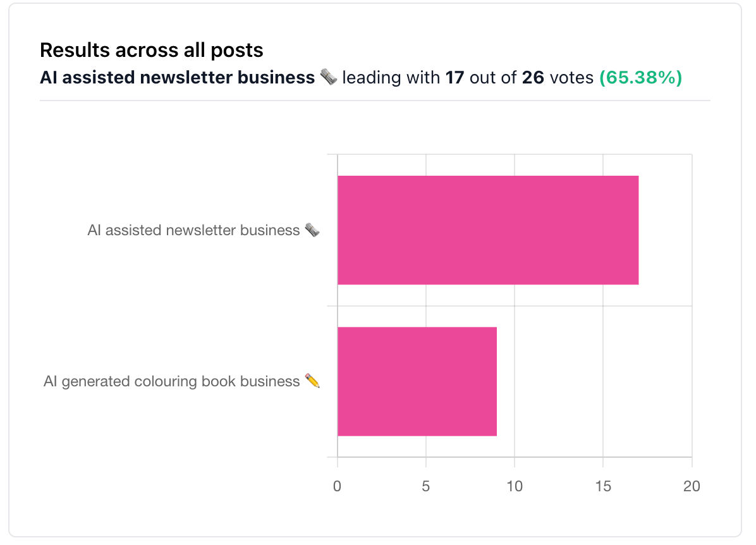The width and height of the screenshot is (756, 545).
Task: Click the bold "AI assisted newsletter business" heading text
Action: click(x=177, y=78)
